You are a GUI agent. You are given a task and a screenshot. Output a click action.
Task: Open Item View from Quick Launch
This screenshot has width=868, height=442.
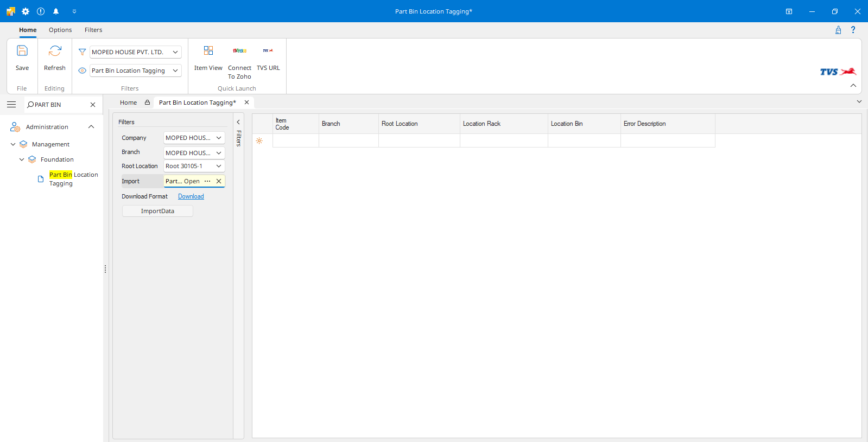pyautogui.click(x=208, y=52)
